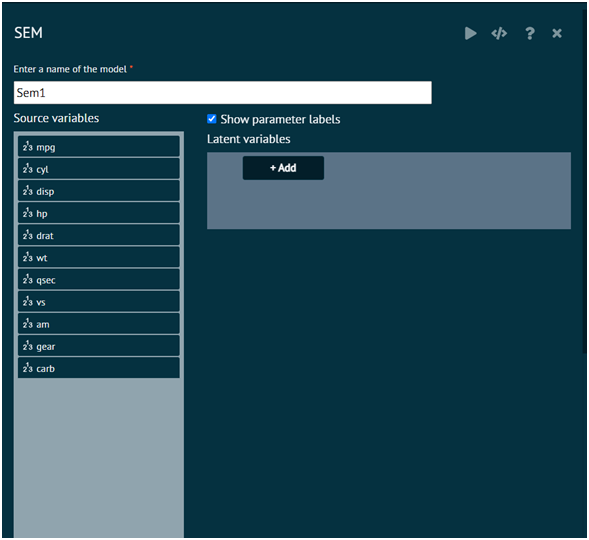Choose the wt source variable
The image size is (589, 540).
tap(99, 257)
